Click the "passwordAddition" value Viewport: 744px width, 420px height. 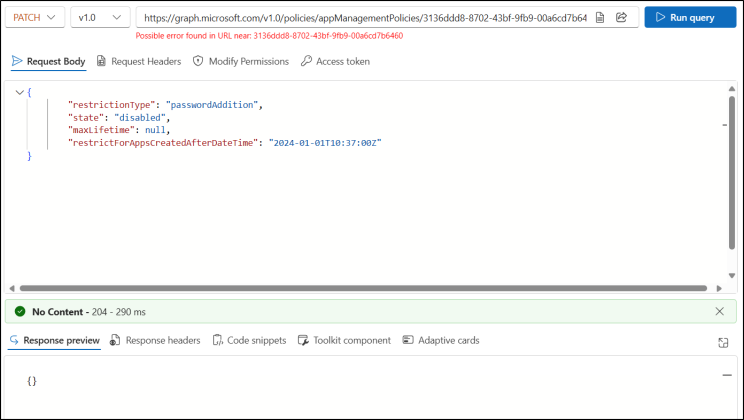pyautogui.click(x=212, y=105)
